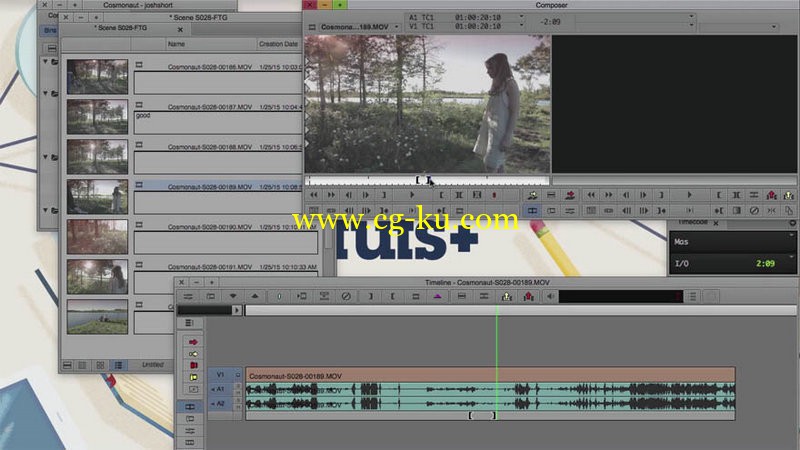The height and width of the screenshot is (450, 800).
Task: Toggle yellow Extract/Splice-in segment mode
Action: point(193,354)
